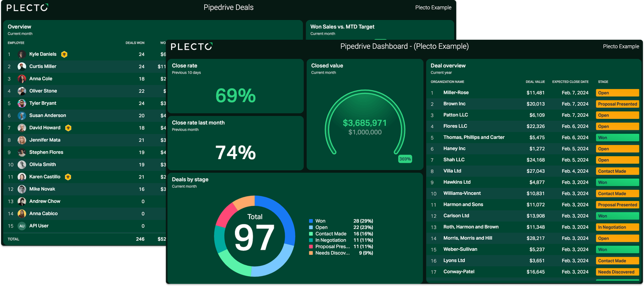Viewport: 644px width, 286px height.
Task: Click Andrew Chow's avatar
Action: 22,201
